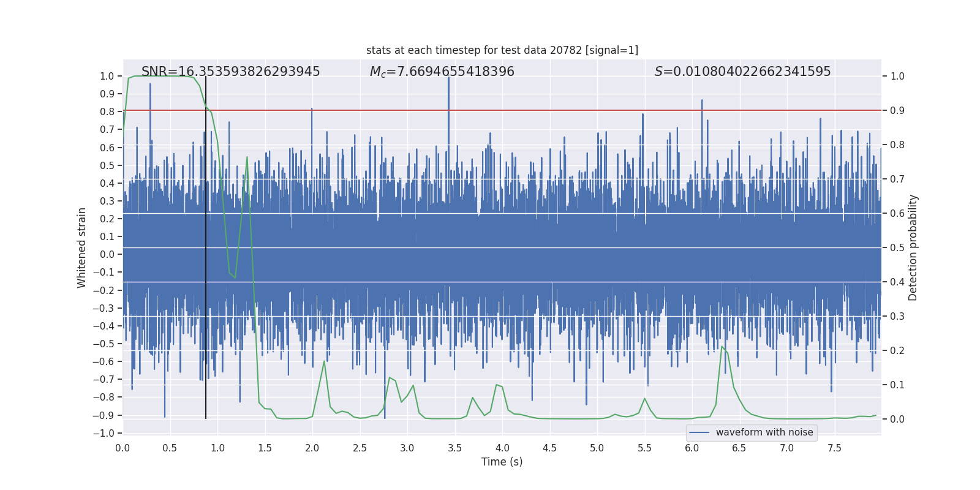The image size is (980, 490).
Task: Select the S=0.010804022662341595 annotation
Action: coord(743,72)
